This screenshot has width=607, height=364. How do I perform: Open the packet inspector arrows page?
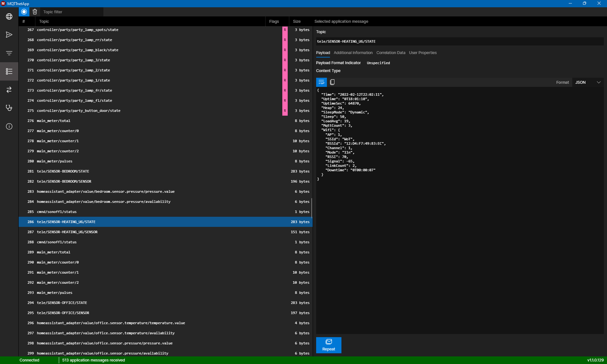pyautogui.click(x=9, y=90)
